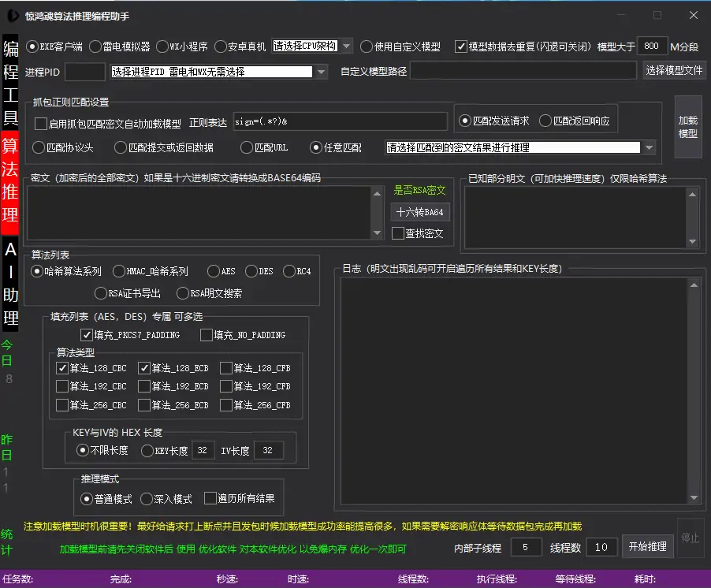711x588 pixels.
Task: Click 选择模型文件 button
Action: [x=674, y=70]
